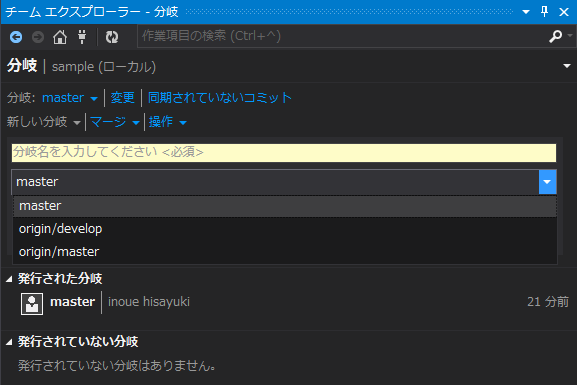Open Team Explorer home page icon
577x385 pixels.
tap(60, 37)
